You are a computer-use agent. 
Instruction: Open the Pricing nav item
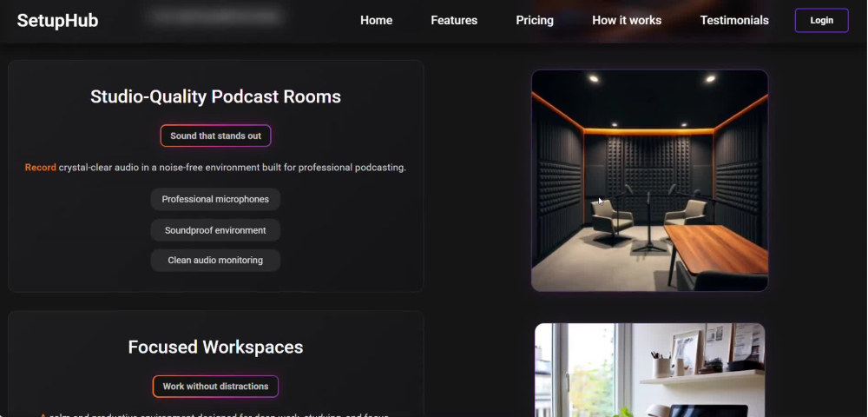(535, 21)
